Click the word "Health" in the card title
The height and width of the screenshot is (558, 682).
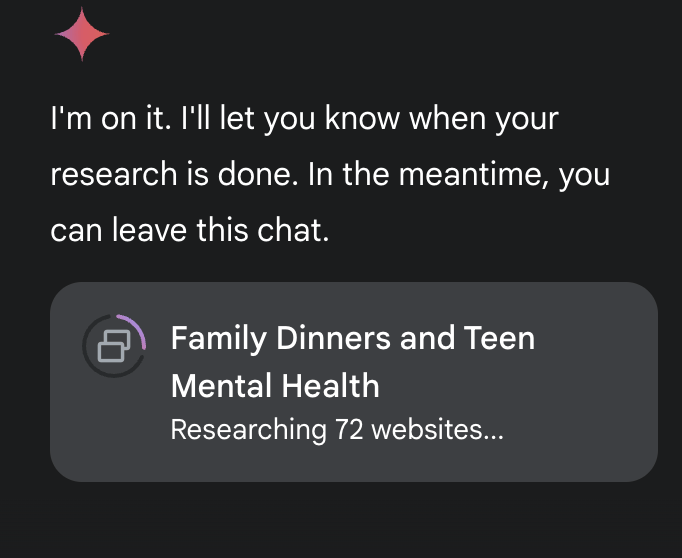pos(331,386)
